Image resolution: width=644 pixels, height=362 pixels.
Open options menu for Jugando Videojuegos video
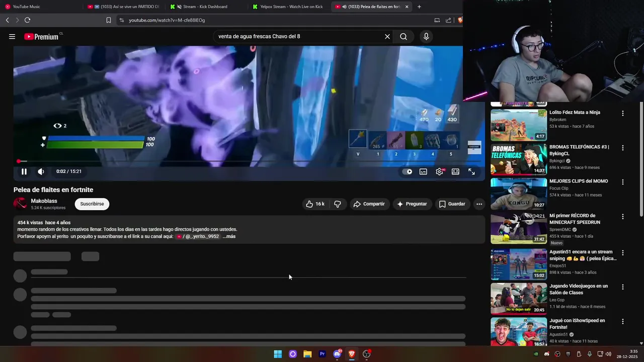click(x=623, y=287)
